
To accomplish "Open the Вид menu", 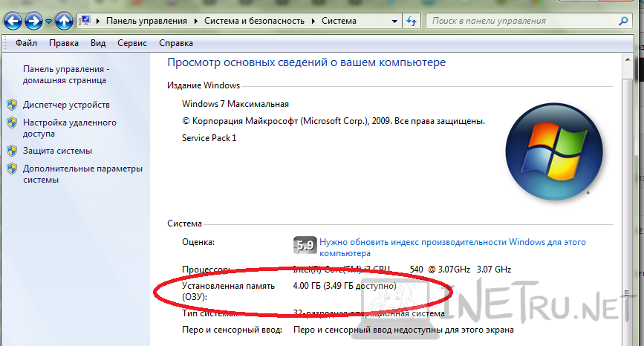I will point(98,43).
